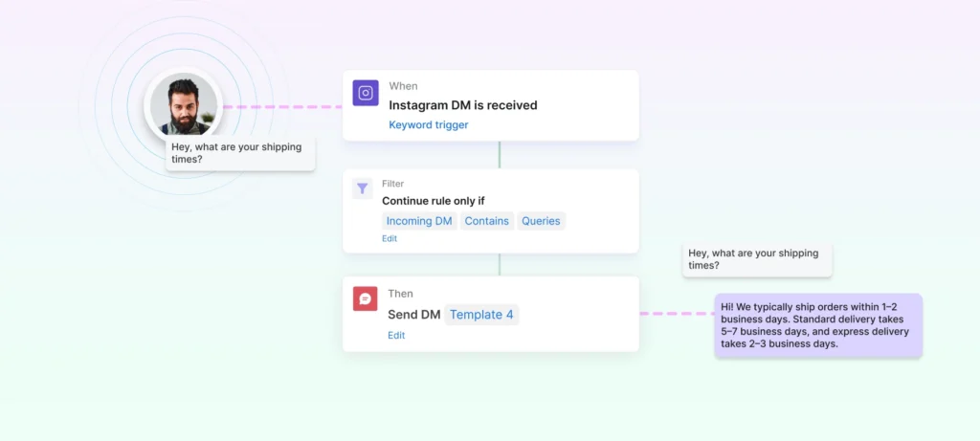
Task: Open the Keyword trigger link
Action: (x=428, y=125)
